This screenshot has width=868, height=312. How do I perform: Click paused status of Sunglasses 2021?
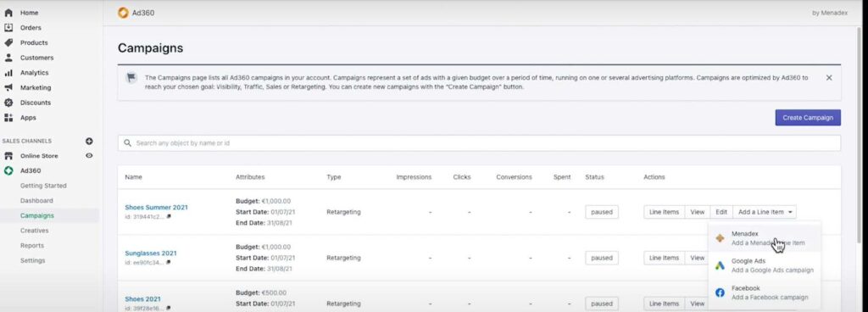click(x=602, y=258)
